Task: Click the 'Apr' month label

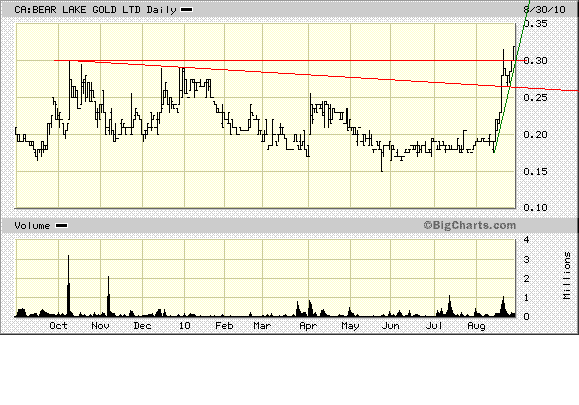Action: click(308, 326)
